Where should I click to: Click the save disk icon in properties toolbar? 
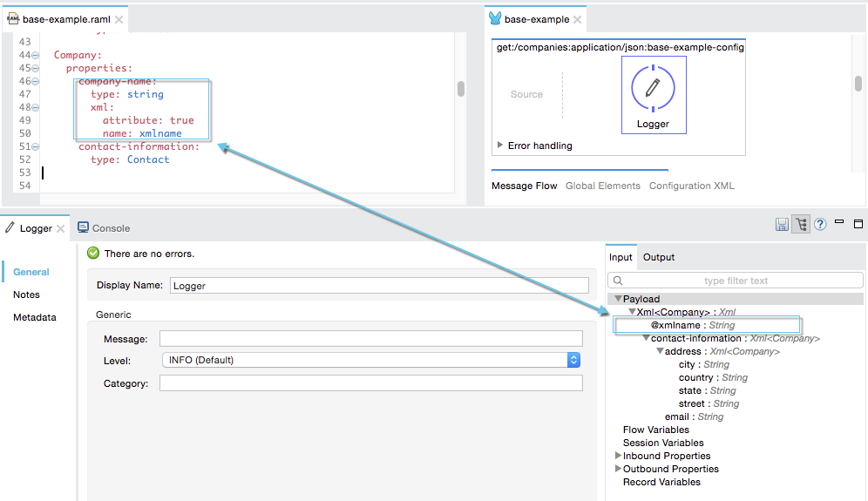pos(782,224)
